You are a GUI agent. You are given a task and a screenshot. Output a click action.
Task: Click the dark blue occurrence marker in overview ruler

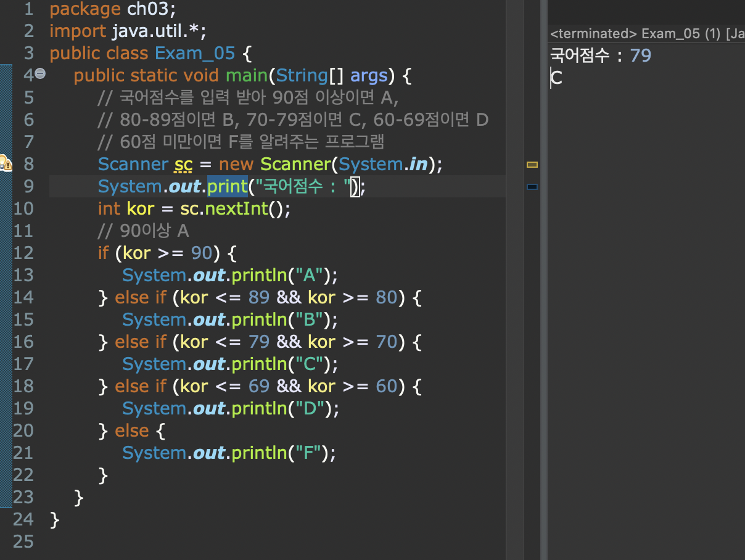tap(532, 186)
